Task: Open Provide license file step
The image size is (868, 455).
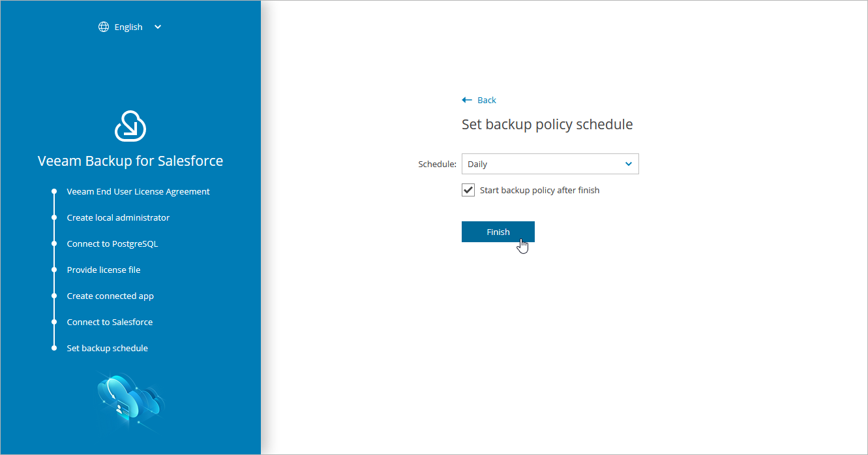Action: pyautogui.click(x=104, y=270)
